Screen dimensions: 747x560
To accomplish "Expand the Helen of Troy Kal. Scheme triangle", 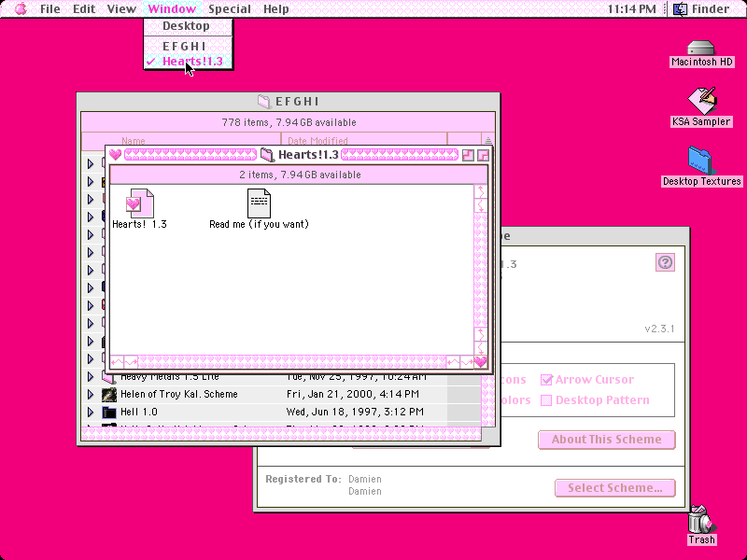I will coord(91,394).
